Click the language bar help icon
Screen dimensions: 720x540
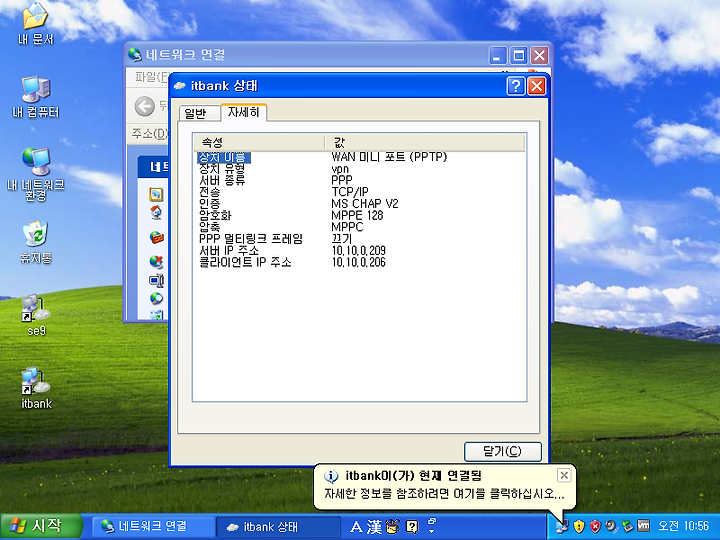pyautogui.click(x=412, y=527)
